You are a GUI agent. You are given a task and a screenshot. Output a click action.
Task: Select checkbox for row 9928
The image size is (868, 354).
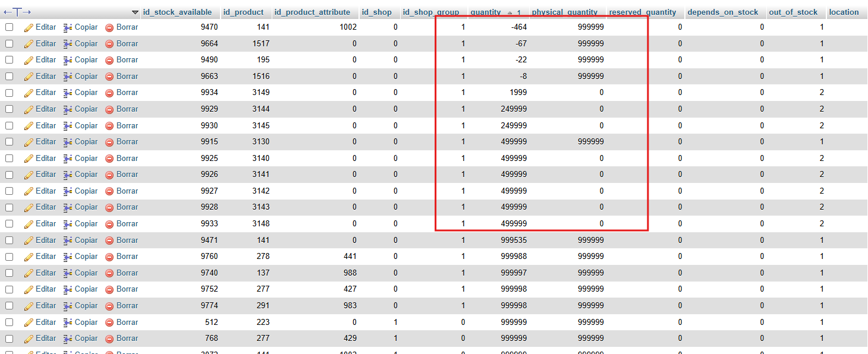9,207
